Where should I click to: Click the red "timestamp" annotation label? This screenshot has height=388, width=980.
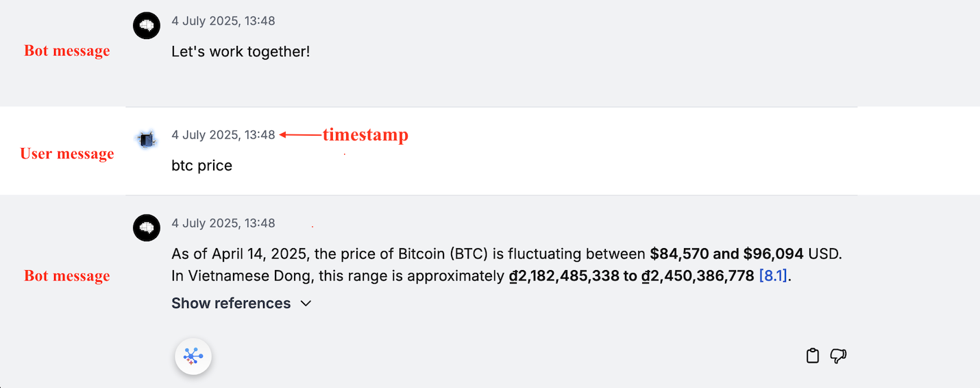pyautogui.click(x=365, y=135)
